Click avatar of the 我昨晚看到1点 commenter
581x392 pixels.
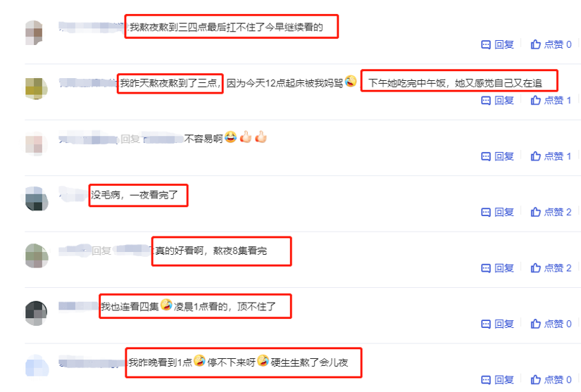pyautogui.click(x=37, y=366)
